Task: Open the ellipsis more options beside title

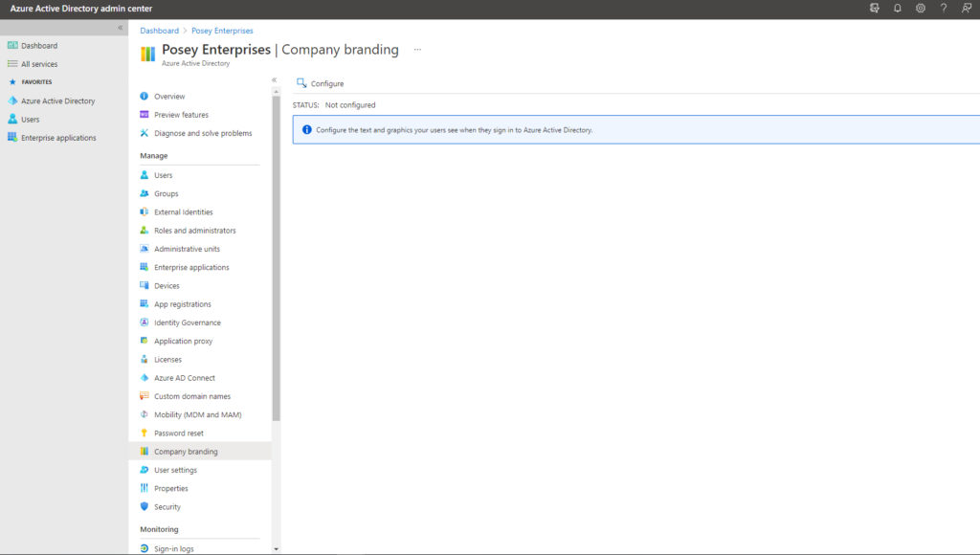Action: point(417,50)
